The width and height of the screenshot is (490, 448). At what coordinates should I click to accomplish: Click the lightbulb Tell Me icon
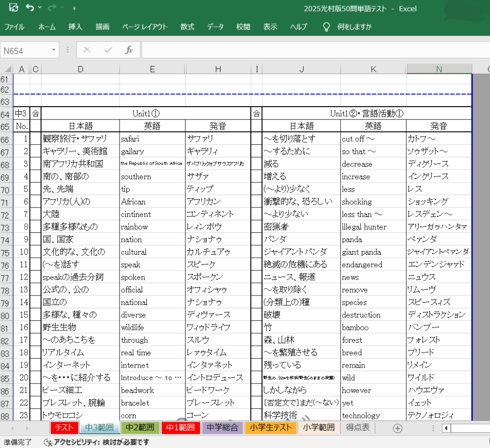click(x=326, y=27)
